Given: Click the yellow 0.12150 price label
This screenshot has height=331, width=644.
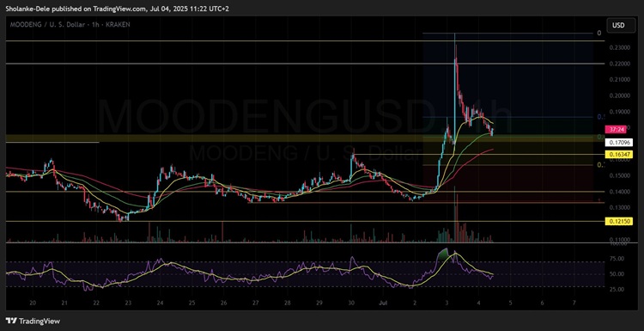Looking at the screenshot, I should (618, 222).
